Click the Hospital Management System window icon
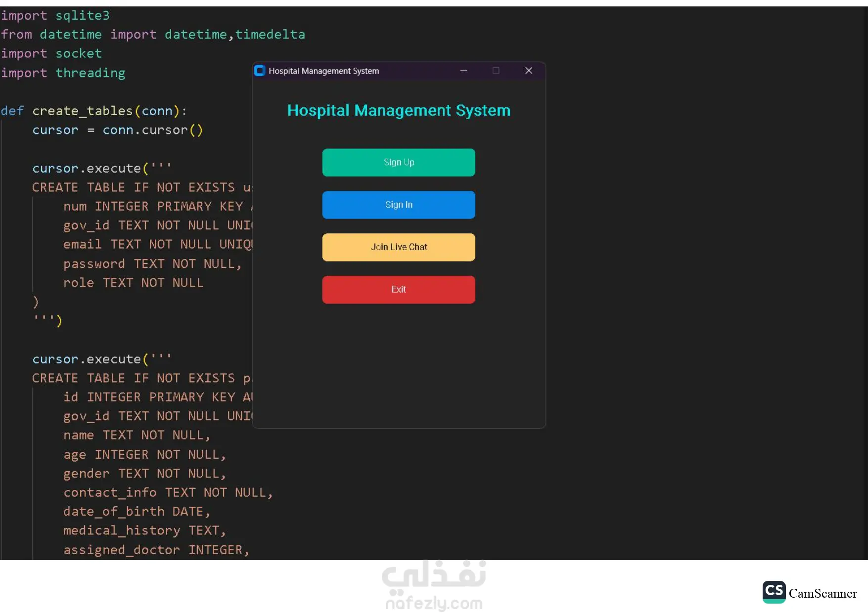 pyautogui.click(x=260, y=71)
